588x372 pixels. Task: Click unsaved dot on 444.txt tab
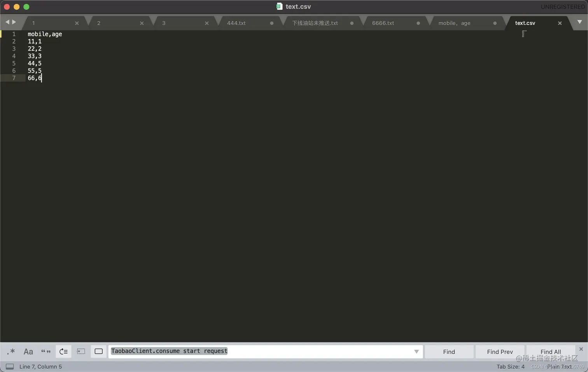pos(272,23)
